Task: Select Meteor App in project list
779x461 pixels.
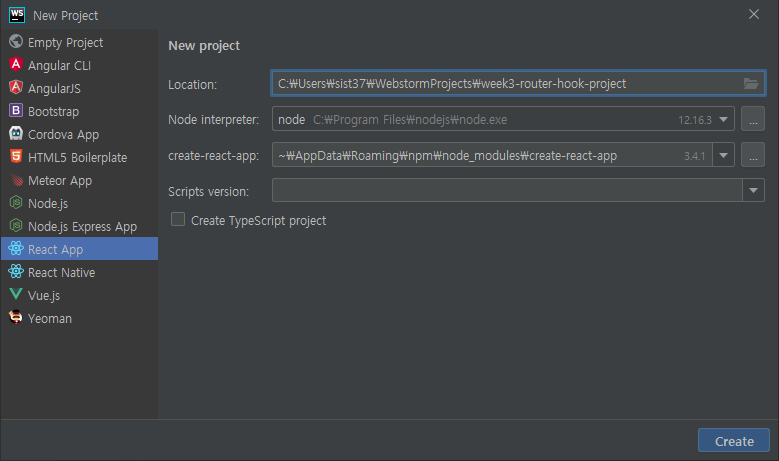Action: click(x=79, y=180)
